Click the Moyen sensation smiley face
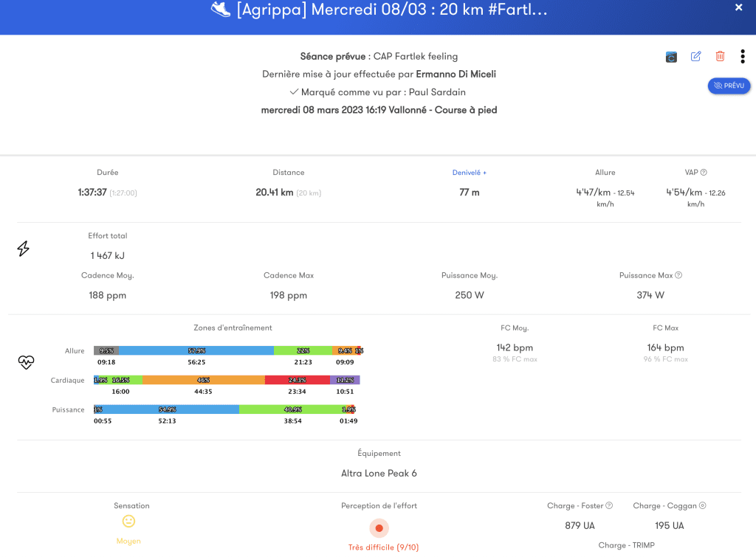The height and width of the screenshot is (557, 756). click(128, 522)
